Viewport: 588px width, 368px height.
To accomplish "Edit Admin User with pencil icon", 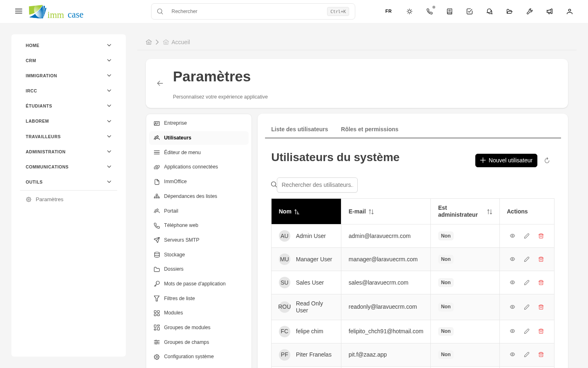I will coord(527,236).
